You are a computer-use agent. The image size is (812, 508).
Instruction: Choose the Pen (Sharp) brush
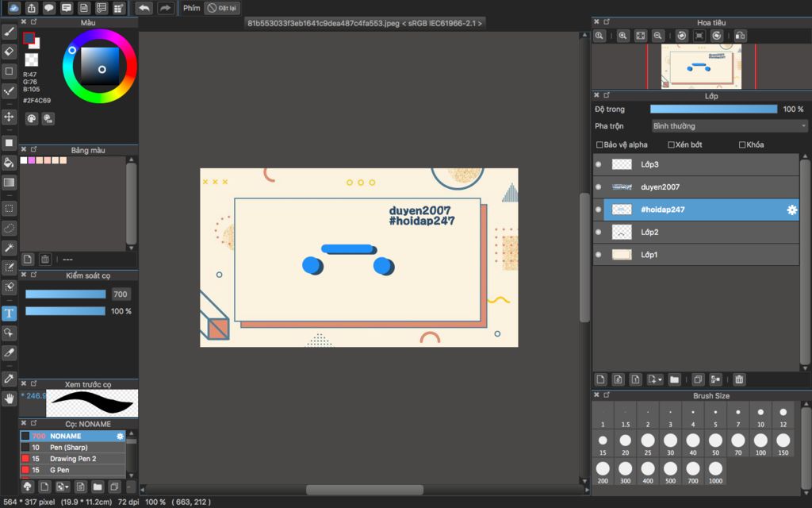pyautogui.click(x=73, y=448)
